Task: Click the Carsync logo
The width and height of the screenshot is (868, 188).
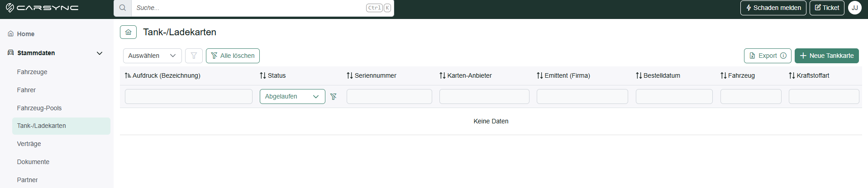Action: click(x=42, y=8)
